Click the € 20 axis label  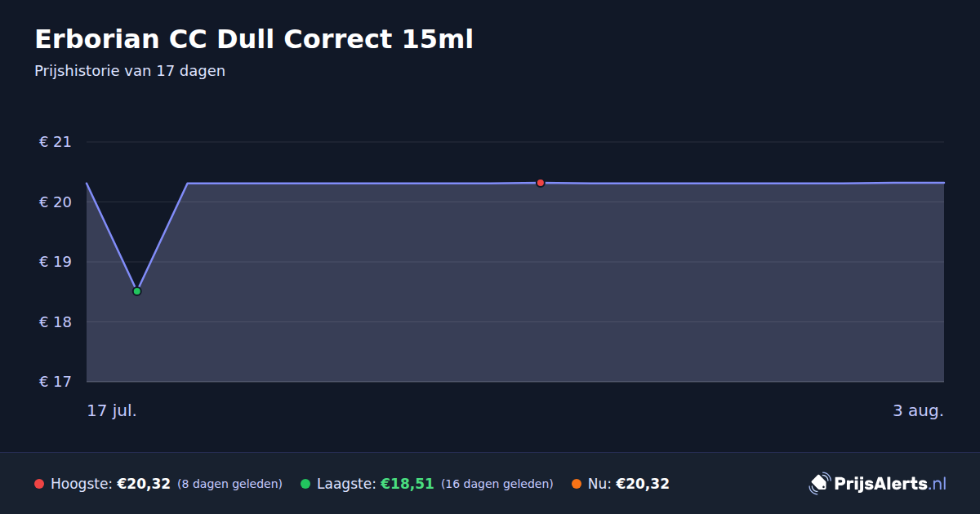56,202
